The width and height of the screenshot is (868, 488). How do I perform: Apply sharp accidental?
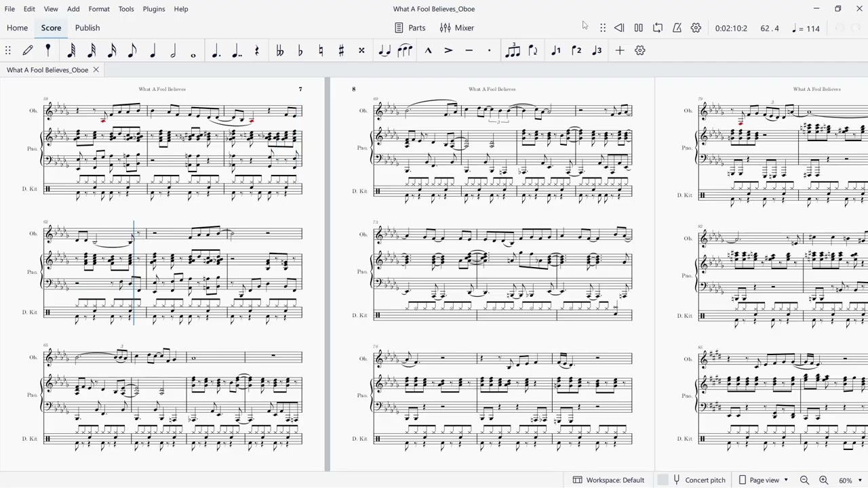click(341, 50)
